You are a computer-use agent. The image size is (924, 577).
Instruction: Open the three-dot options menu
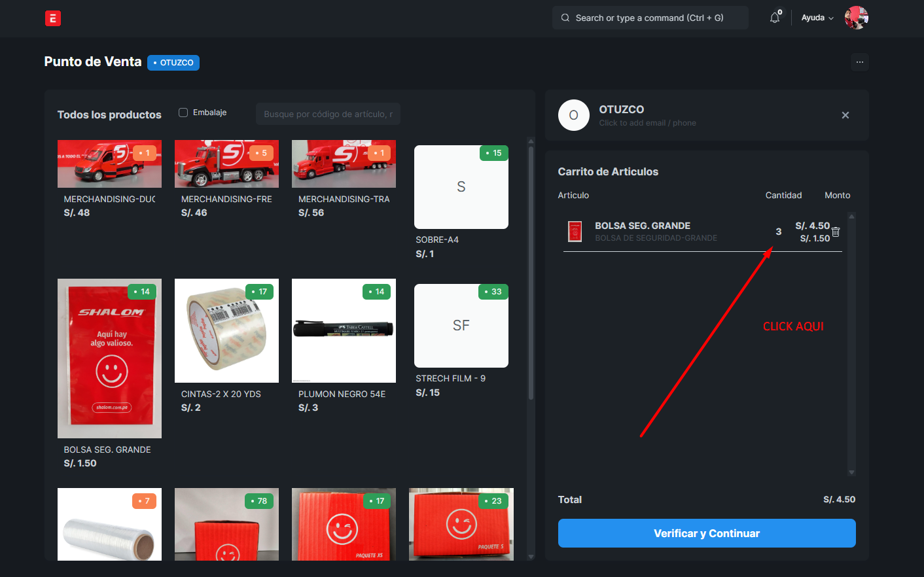point(860,62)
